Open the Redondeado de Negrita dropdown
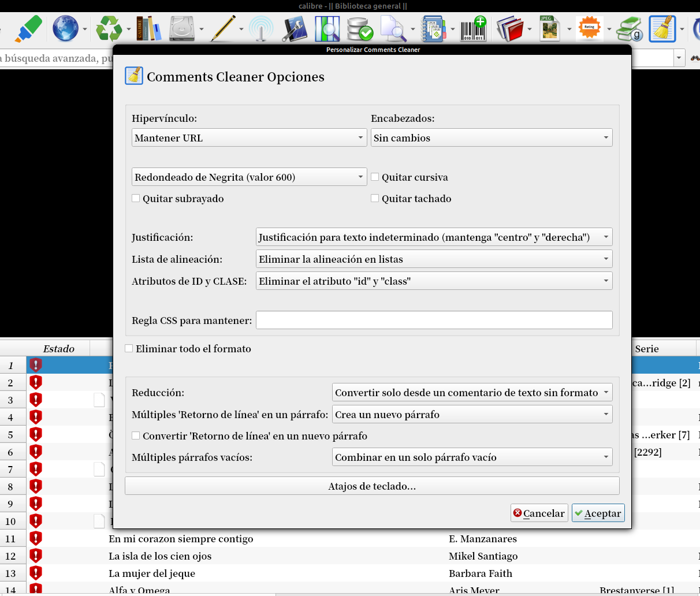The height and width of the screenshot is (596, 700). point(250,177)
